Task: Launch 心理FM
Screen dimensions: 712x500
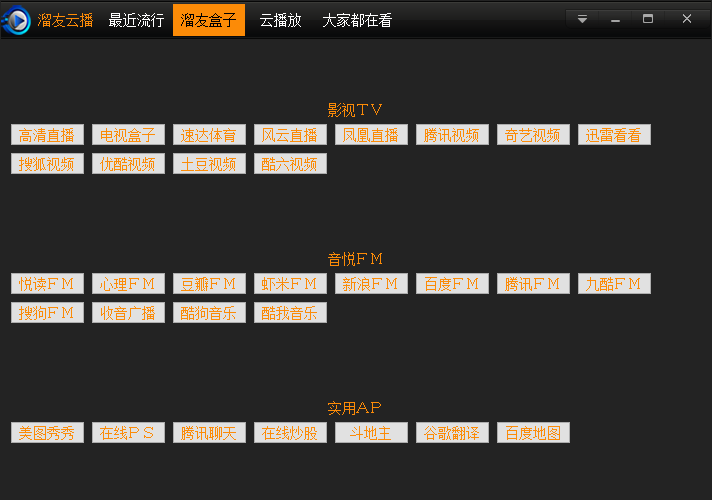Action: pos(128,284)
